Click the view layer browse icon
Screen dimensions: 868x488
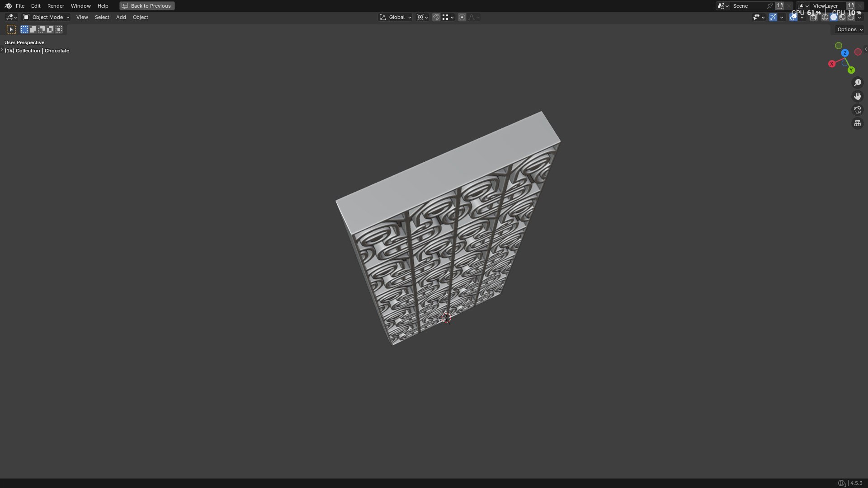pyautogui.click(x=803, y=6)
